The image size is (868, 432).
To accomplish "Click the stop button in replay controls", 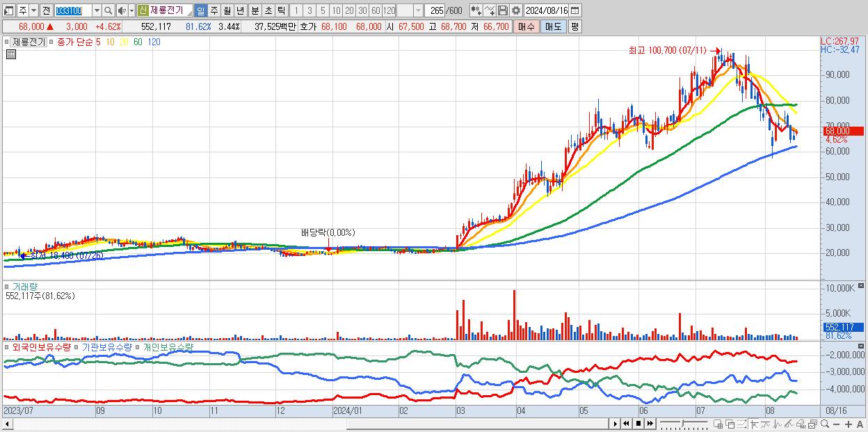I will [638, 424].
